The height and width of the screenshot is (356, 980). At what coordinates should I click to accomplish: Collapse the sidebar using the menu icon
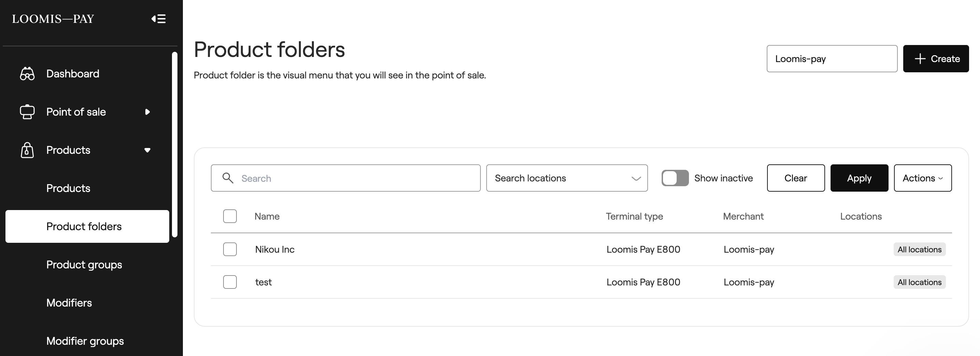(158, 19)
